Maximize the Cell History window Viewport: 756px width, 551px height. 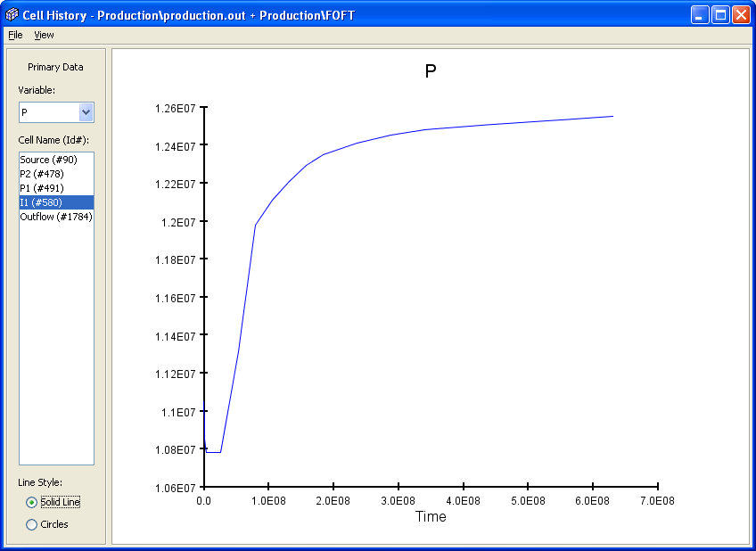(720, 15)
